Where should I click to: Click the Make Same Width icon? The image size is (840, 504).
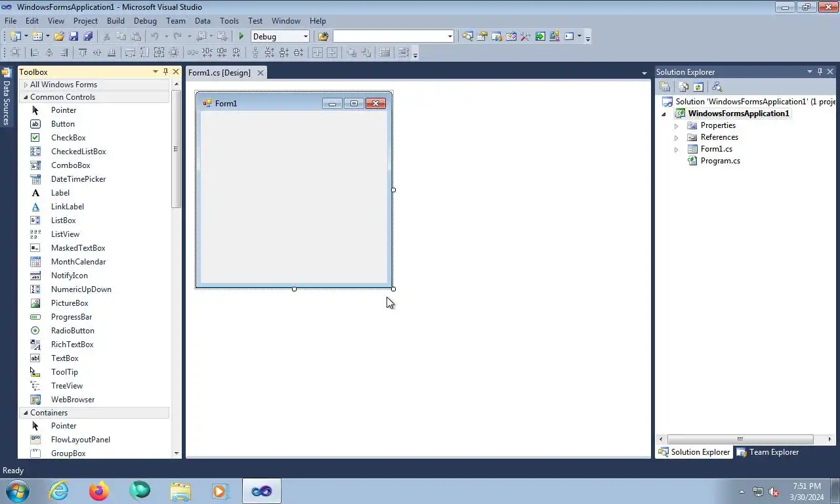(130, 52)
